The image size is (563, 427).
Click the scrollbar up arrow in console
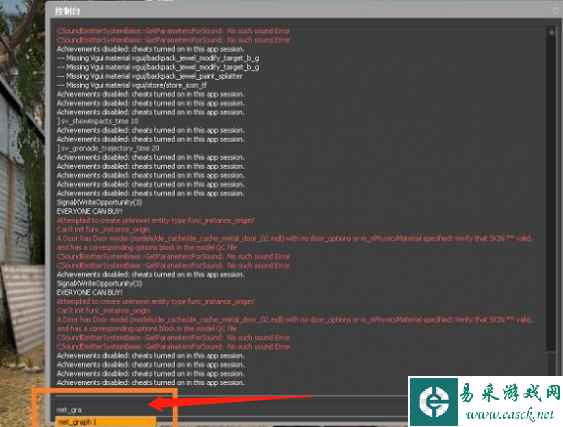551,32
